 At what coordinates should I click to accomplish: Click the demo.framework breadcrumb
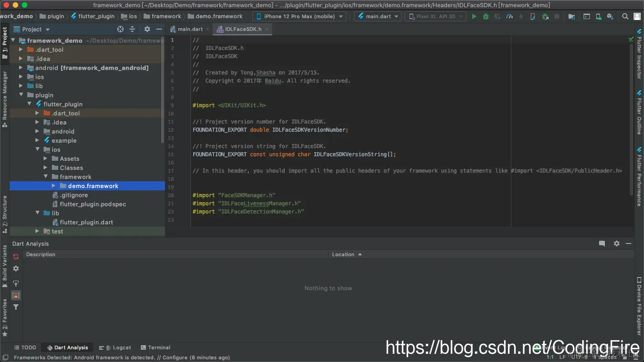(215, 16)
